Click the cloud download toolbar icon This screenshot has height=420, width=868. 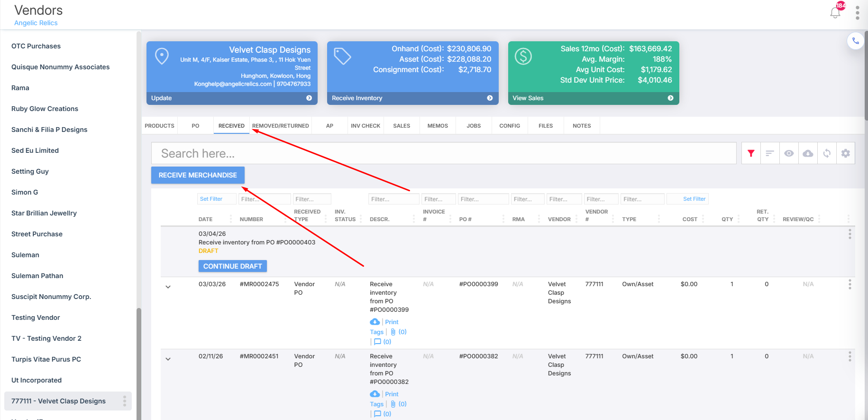pyautogui.click(x=808, y=153)
